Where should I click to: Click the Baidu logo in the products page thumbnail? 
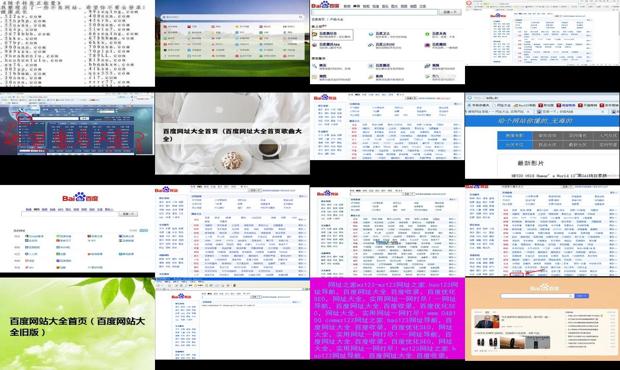click(326, 5)
